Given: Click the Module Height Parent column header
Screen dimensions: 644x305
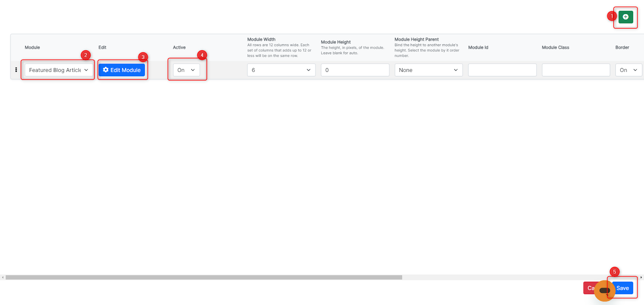Looking at the screenshot, I should click(x=417, y=39).
